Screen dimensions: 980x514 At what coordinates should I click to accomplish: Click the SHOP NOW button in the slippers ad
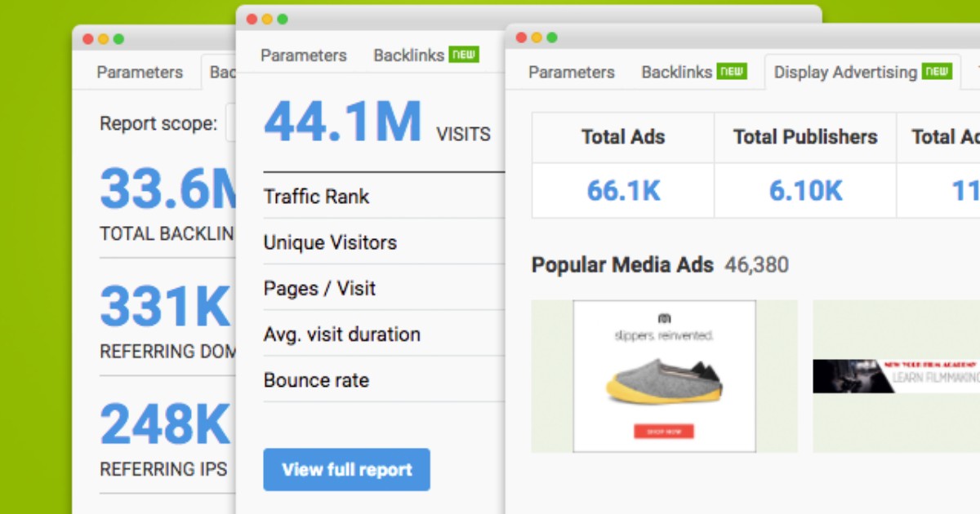pos(665,430)
